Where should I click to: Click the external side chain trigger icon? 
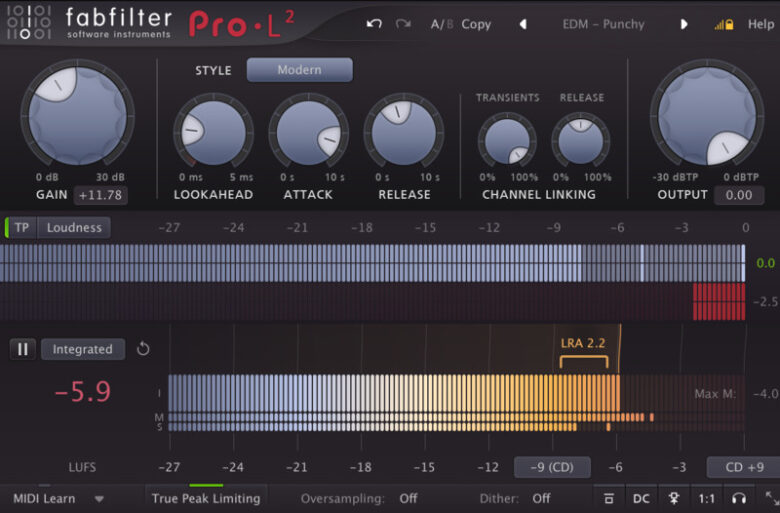[x=674, y=498]
